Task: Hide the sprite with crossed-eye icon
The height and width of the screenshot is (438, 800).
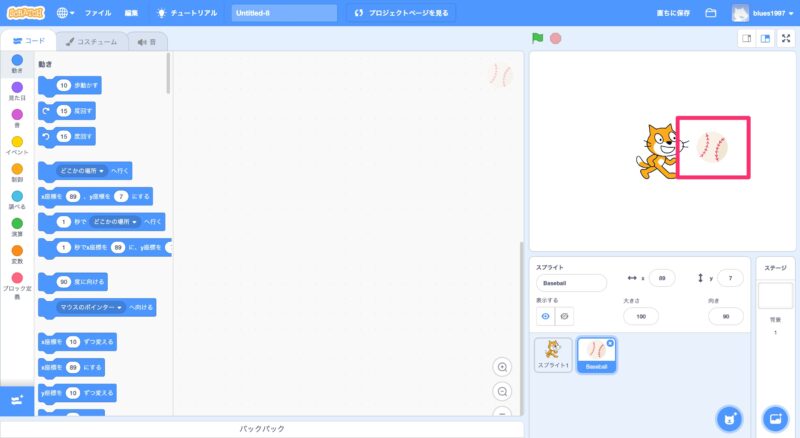Action: pyautogui.click(x=565, y=316)
